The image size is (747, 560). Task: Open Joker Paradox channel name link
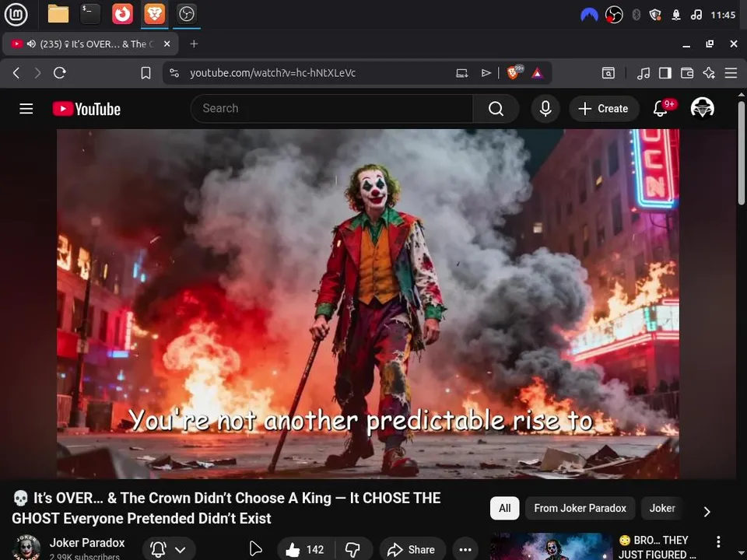[x=87, y=542]
